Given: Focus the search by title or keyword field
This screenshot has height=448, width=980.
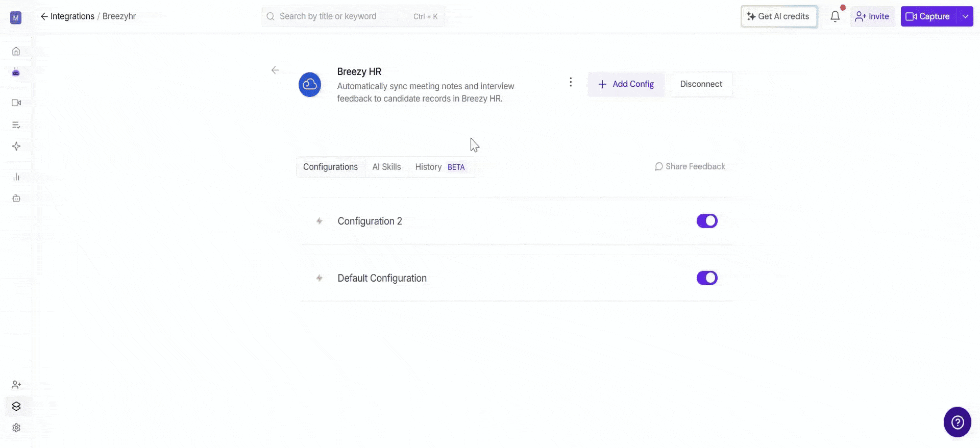Looking at the screenshot, I should pyautogui.click(x=352, y=16).
